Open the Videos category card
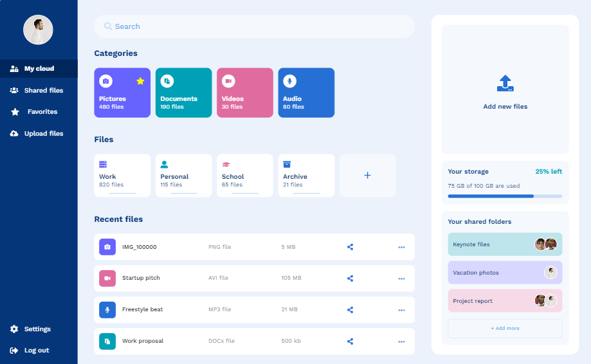The height and width of the screenshot is (364, 591). pos(245,93)
